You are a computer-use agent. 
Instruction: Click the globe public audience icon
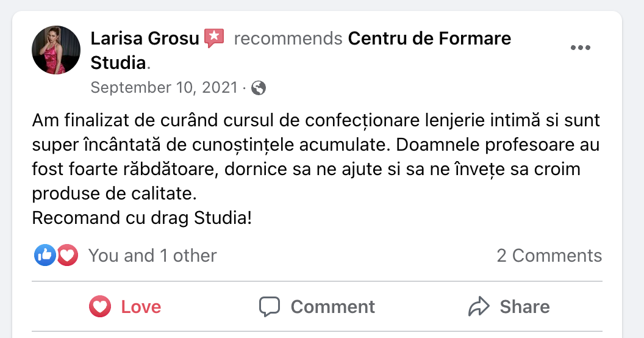[x=259, y=88]
